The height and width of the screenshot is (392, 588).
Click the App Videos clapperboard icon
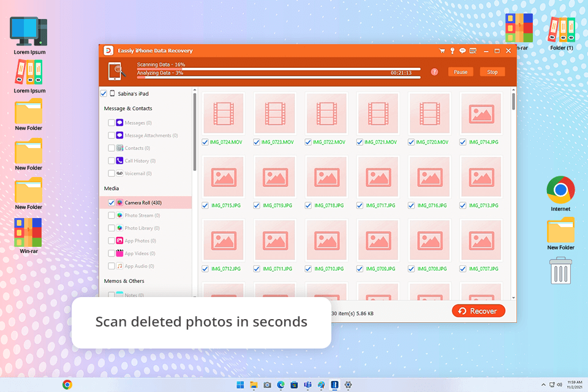pyautogui.click(x=119, y=253)
